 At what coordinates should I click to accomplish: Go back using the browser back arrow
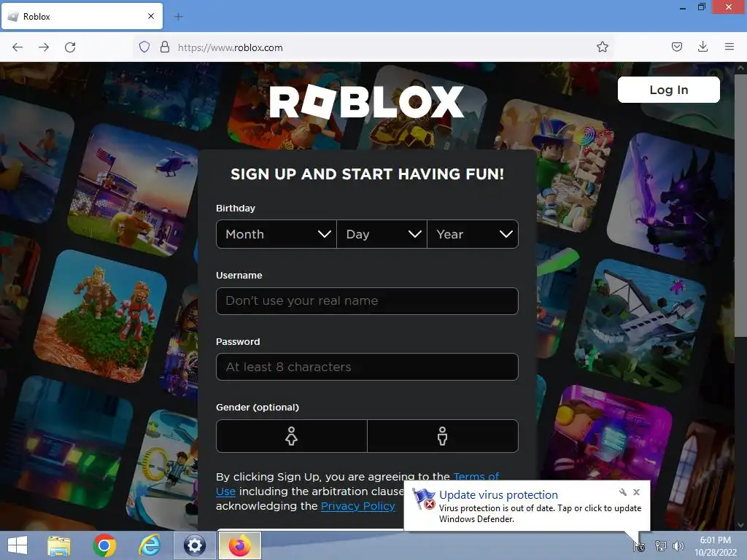tap(18, 47)
